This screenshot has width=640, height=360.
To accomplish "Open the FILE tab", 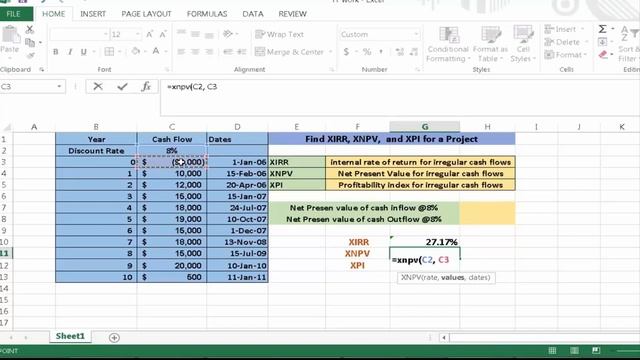I will 13,14.
